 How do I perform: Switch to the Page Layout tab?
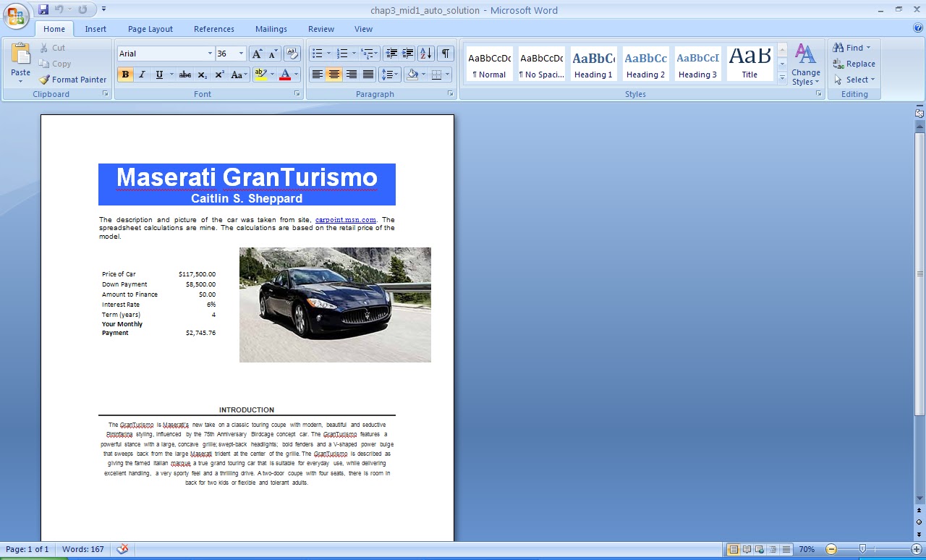pos(150,29)
